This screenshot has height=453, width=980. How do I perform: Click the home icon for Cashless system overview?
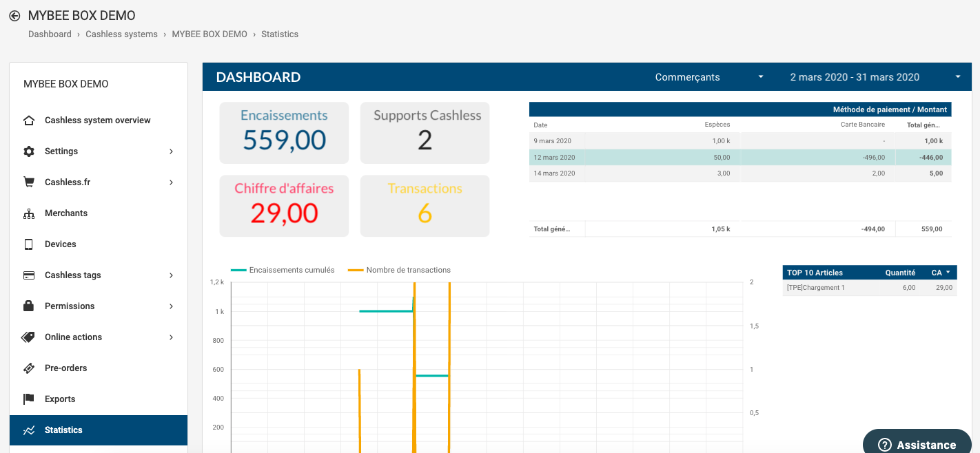29,120
